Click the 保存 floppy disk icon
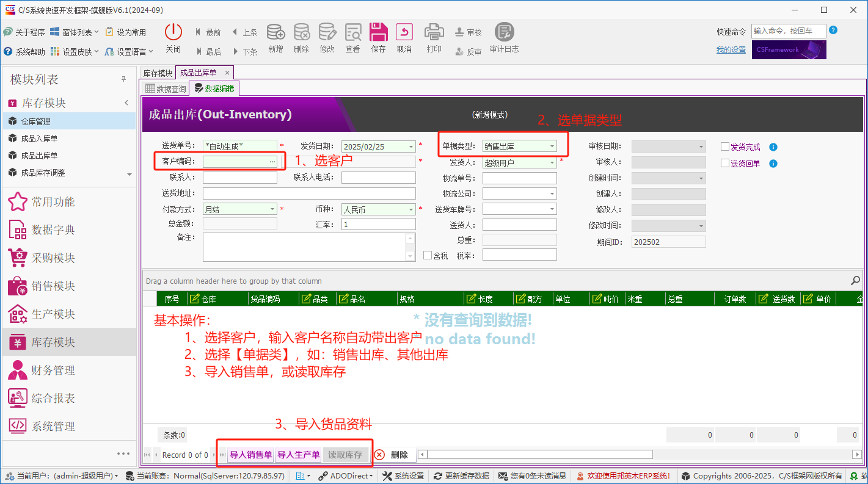 click(379, 32)
